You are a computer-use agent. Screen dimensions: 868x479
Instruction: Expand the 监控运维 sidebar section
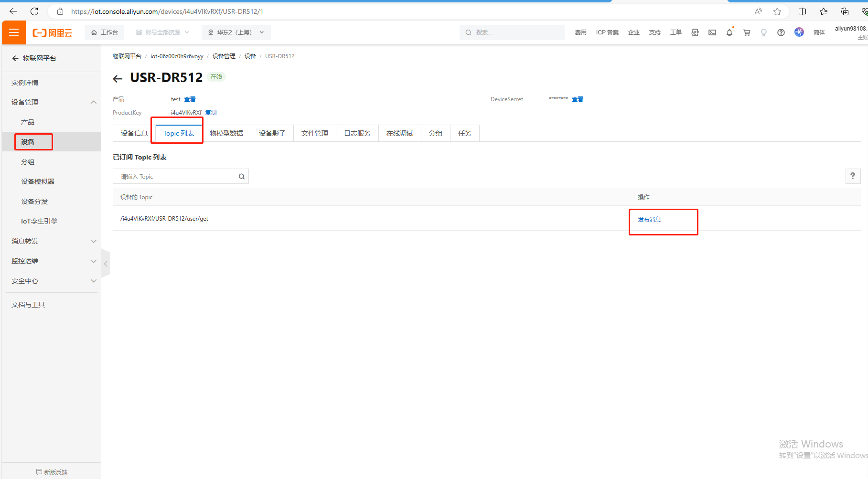pyautogui.click(x=94, y=261)
